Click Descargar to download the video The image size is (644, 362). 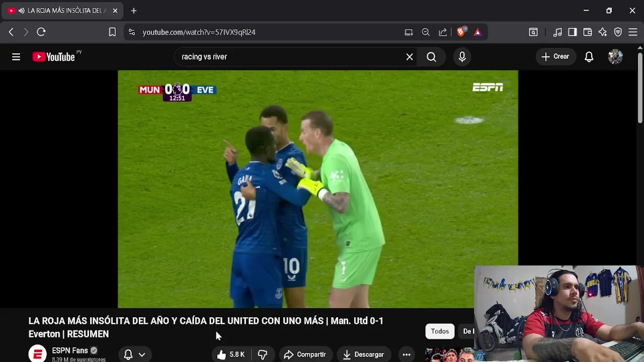click(363, 354)
